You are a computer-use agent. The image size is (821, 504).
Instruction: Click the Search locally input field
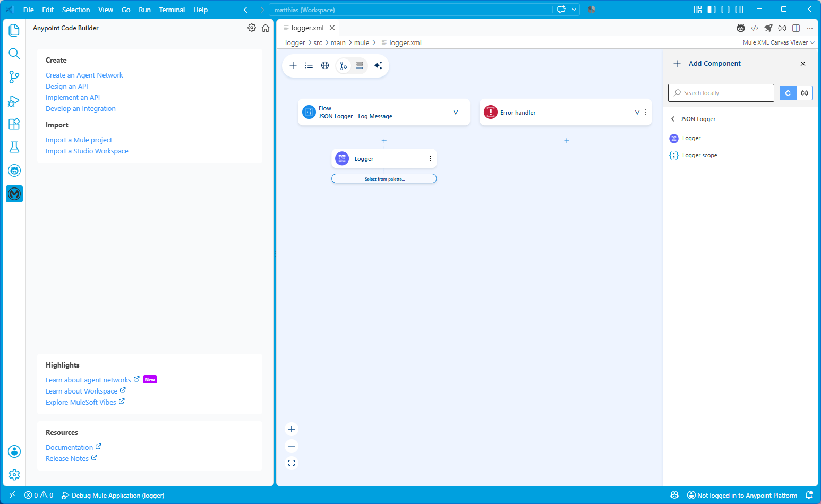721,93
